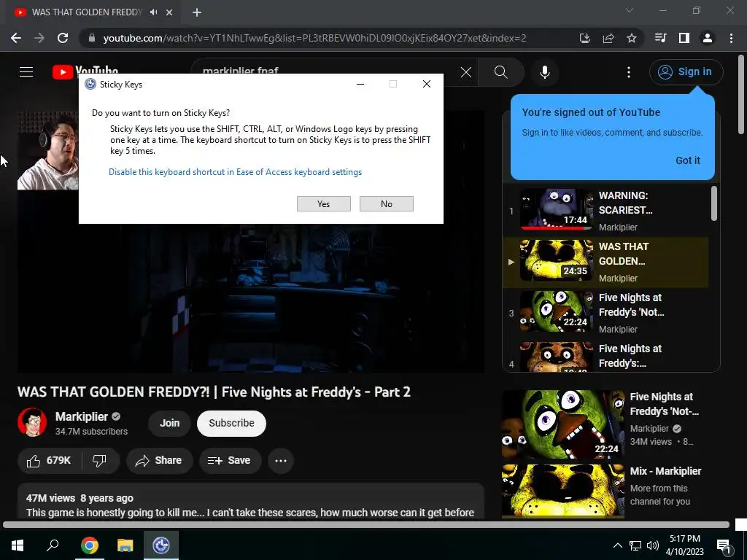Viewport: 747px width, 560px height.
Task: Open Ease of Access keyboard settings link
Action: [x=236, y=172]
